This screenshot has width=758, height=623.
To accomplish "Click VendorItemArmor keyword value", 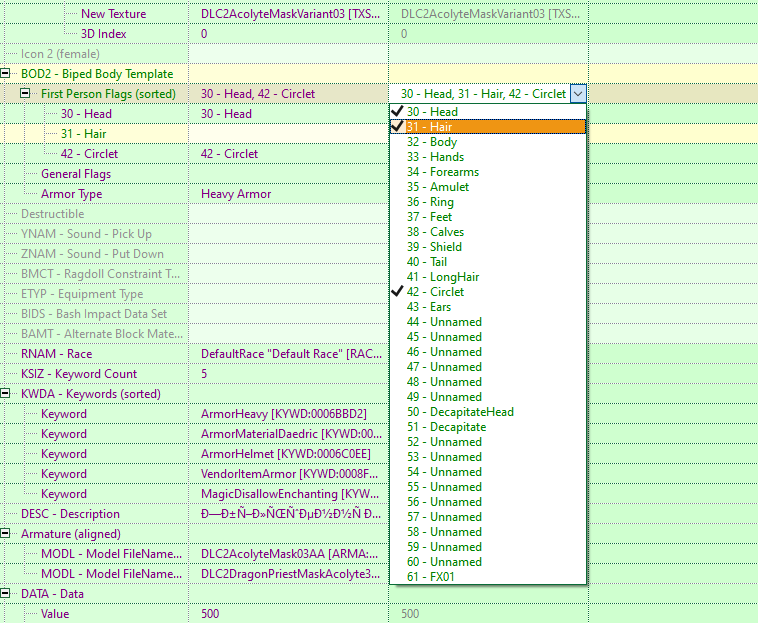I will pos(289,474).
